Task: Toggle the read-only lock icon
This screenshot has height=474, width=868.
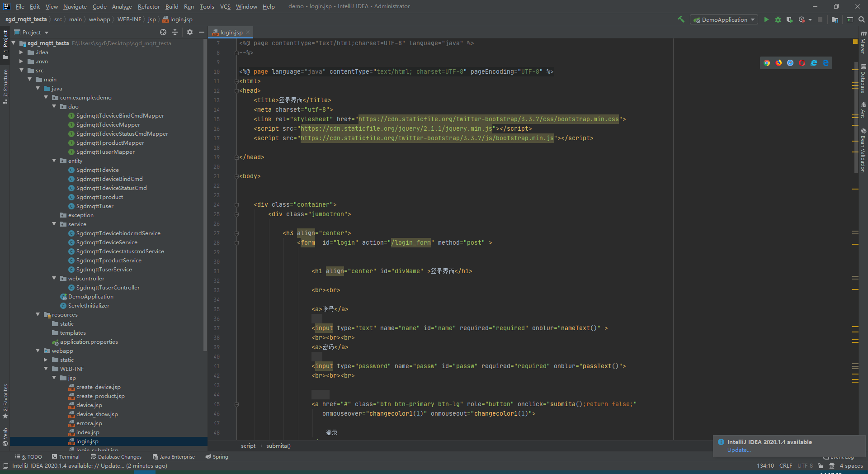Action: (821, 466)
